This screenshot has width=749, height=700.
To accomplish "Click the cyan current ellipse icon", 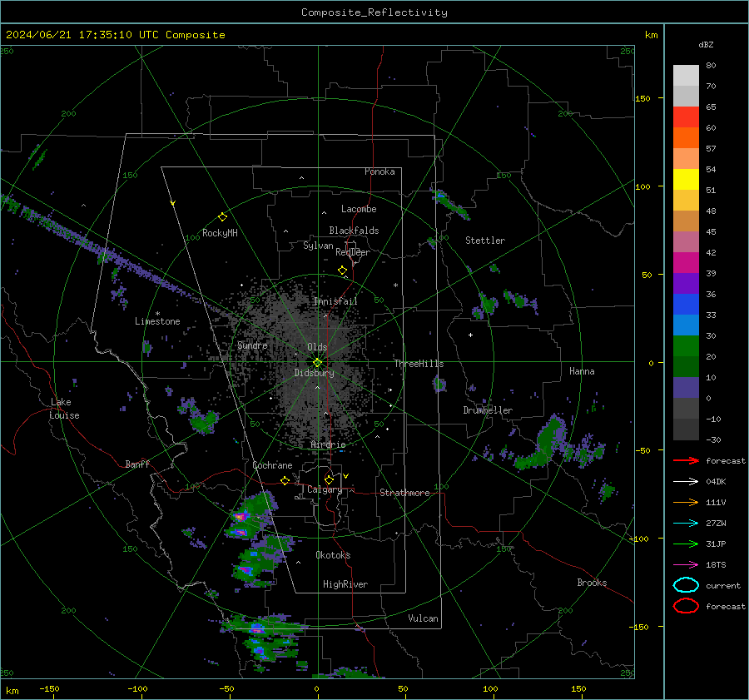I will tap(686, 585).
